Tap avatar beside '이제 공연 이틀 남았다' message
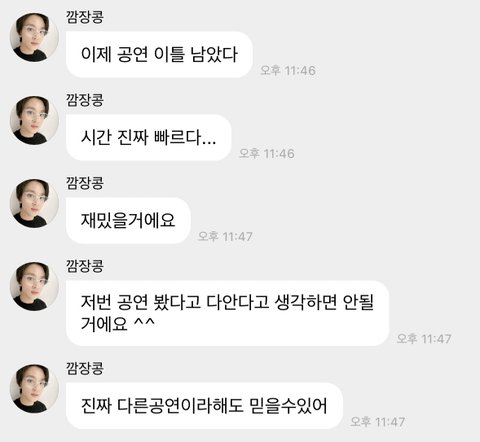Viewport: 480px width, 442px height. pyautogui.click(x=34, y=37)
